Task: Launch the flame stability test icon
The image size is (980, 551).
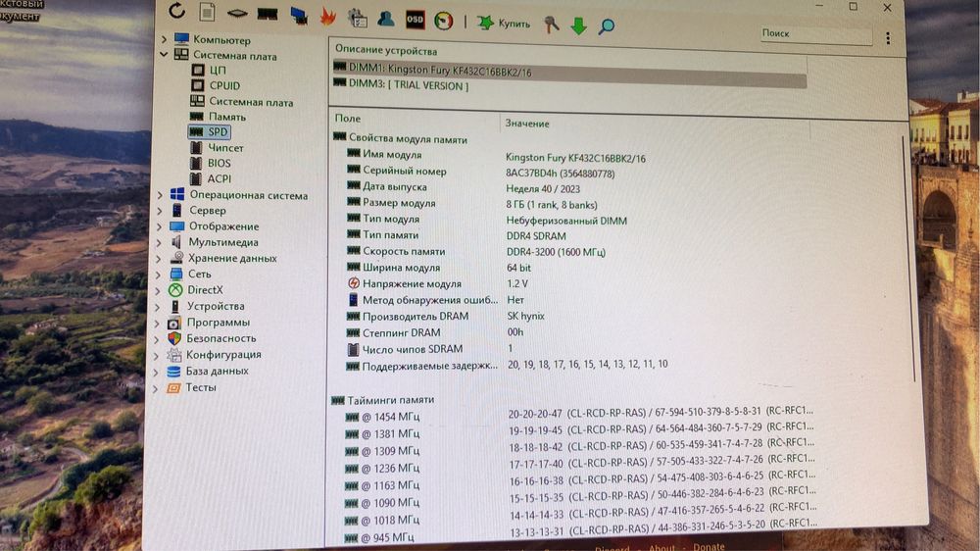Action: point(327,17)
